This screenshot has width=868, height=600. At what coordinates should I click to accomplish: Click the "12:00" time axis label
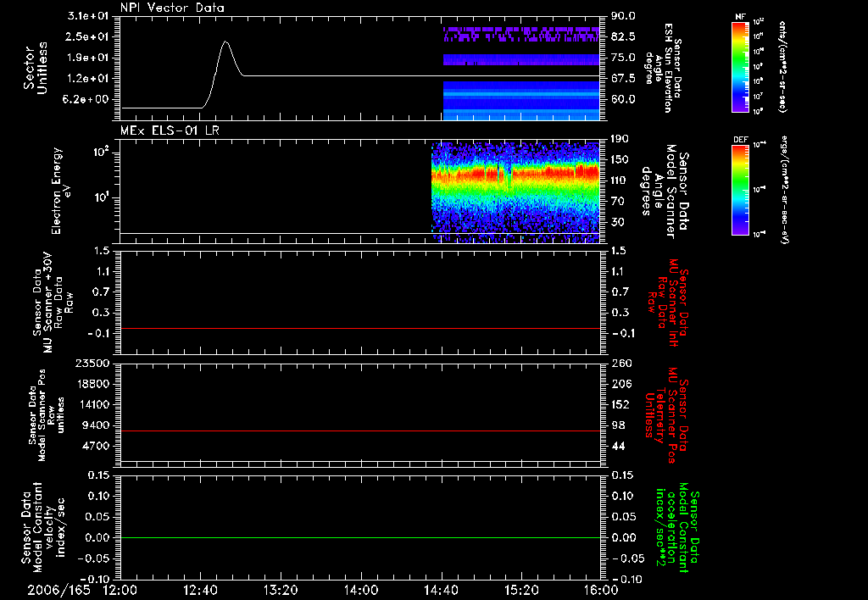click(120, 590)
